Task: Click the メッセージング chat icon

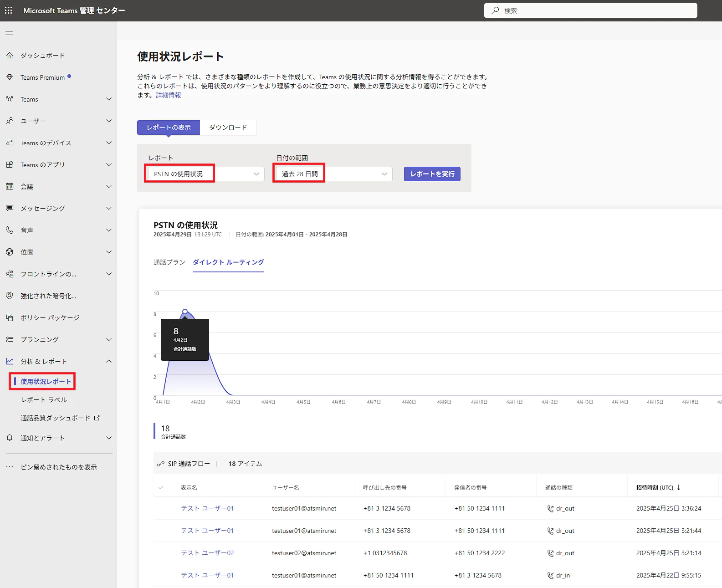Action: (x=10, y=208)
